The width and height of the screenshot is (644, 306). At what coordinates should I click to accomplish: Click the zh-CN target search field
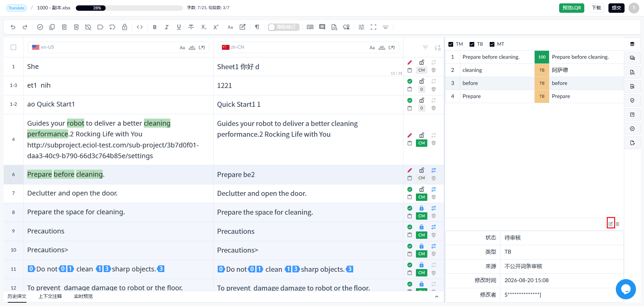point(308,47)
